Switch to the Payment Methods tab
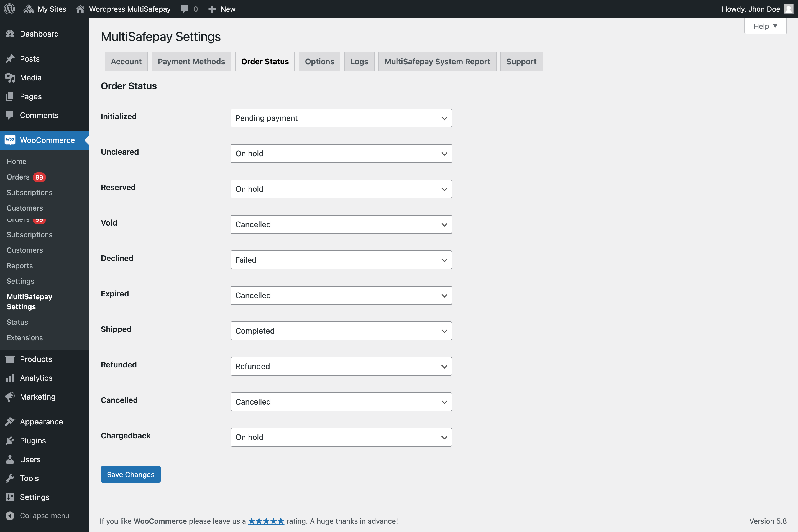The width and height of the screenshot is (798, 532). click(191, 62)
